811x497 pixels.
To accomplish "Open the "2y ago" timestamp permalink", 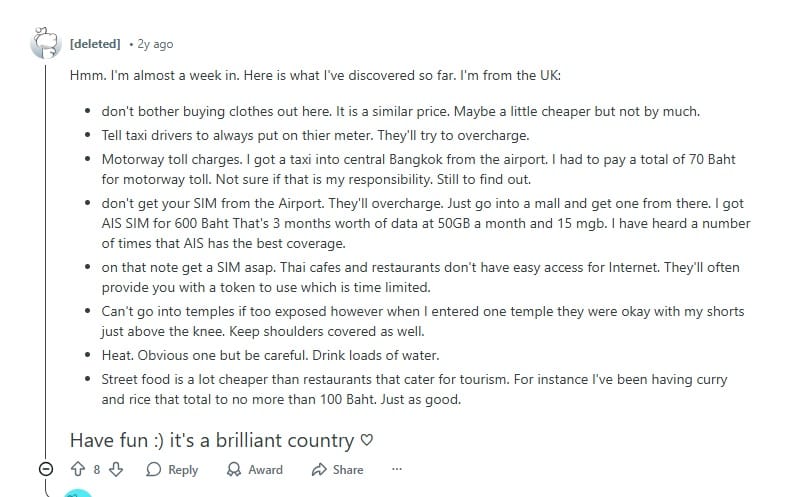I will 155,44.
